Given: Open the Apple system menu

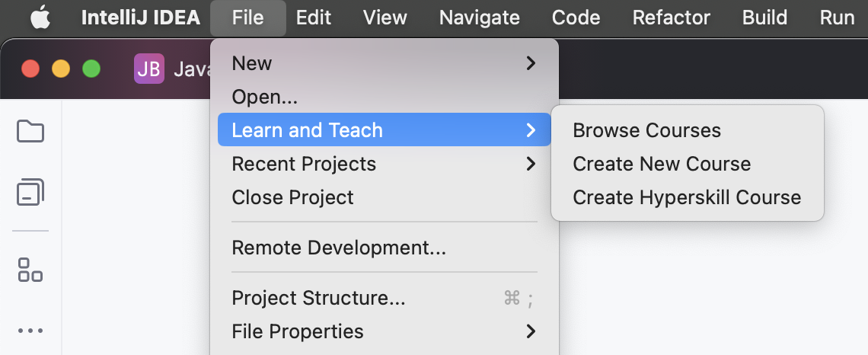Looking at the screenshot, I should click(41, 18).
